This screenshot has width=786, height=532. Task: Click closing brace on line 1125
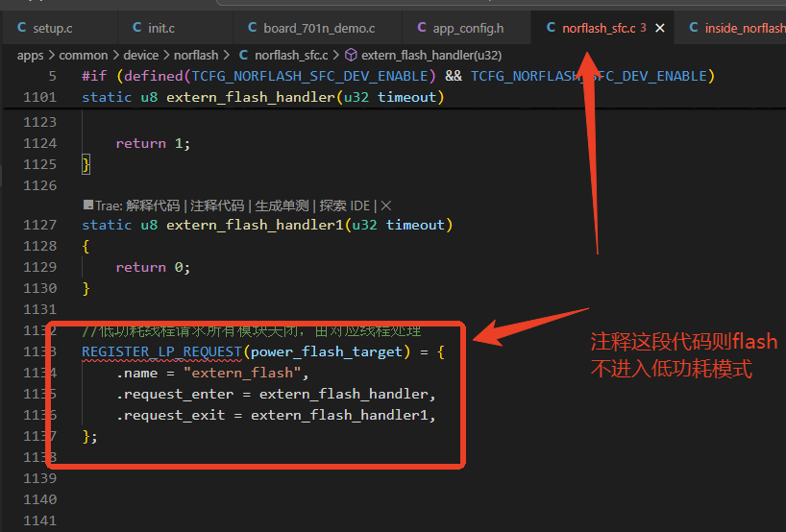[x=86, y=164]
